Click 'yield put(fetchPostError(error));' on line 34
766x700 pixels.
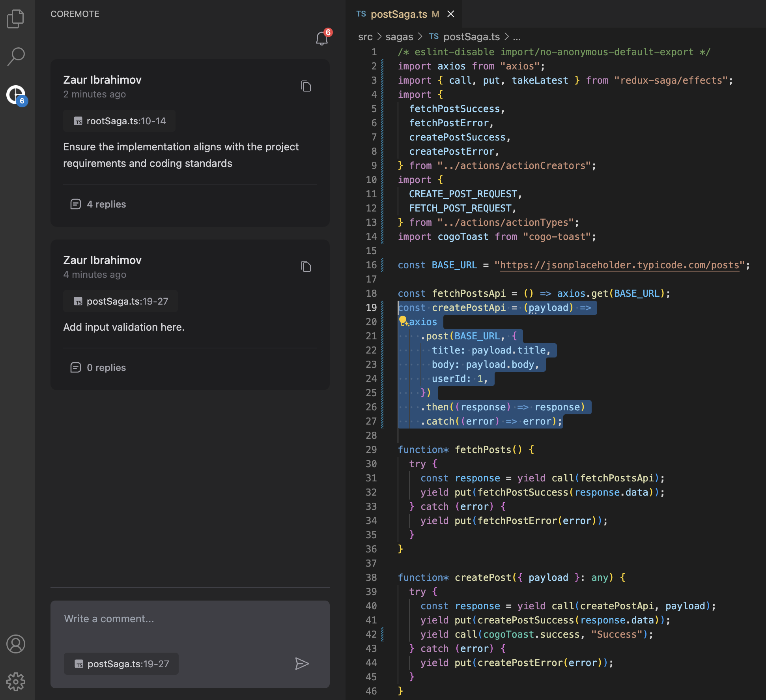click(514, 521)
